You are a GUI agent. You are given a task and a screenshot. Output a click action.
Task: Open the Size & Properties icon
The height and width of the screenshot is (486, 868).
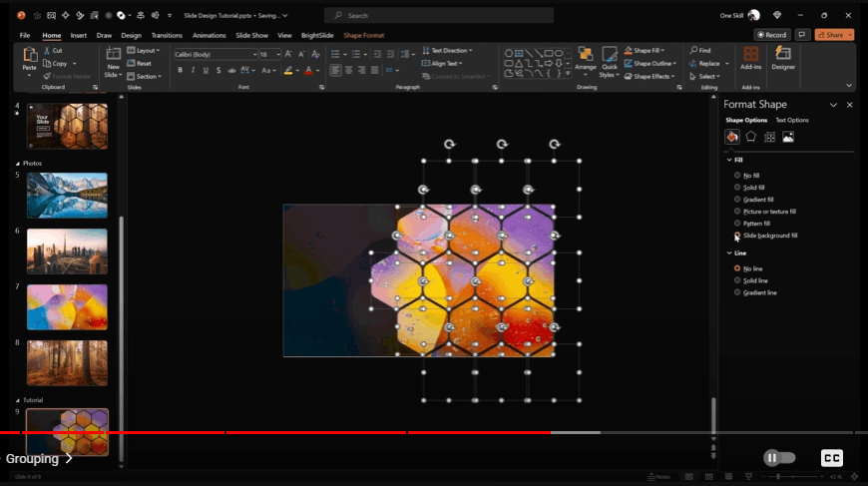click(x=769, y=137)
